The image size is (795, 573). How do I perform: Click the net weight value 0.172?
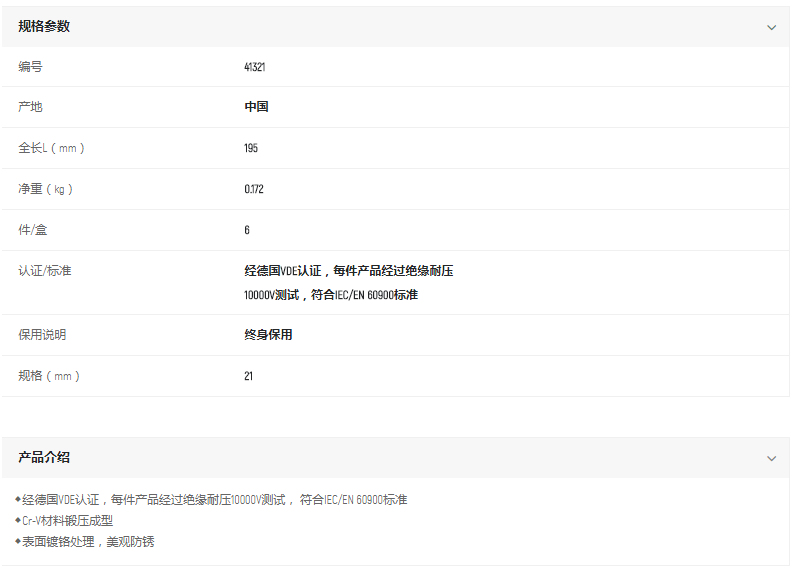tap(254, 189)
